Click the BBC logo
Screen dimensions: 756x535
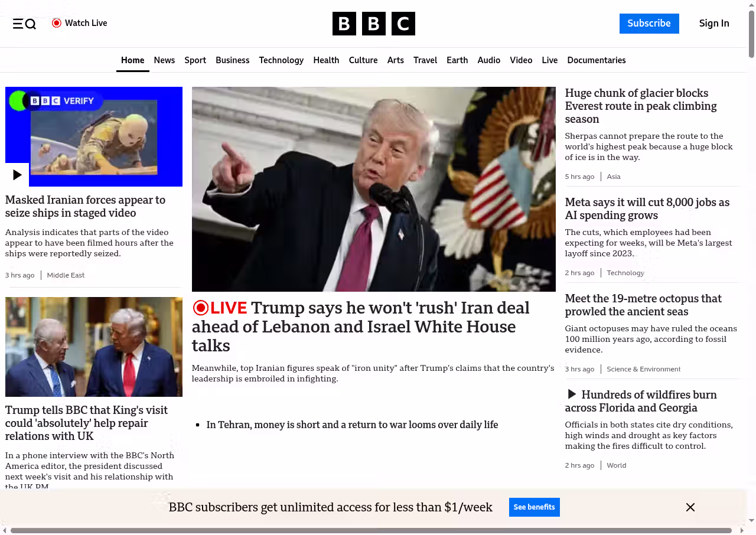373,24
